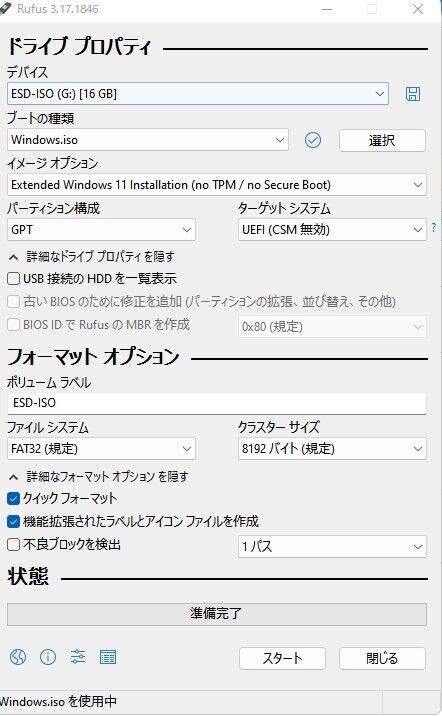442x716 pixels.
Task: Collapse 詳細なドライブ プロパティを隠す section
Action: point(91,257)
